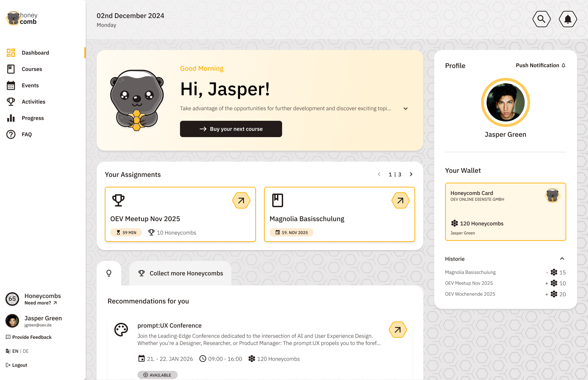Click the honeycomb logo in sidebar
The image size is (588, 380).
pos(22,18)
